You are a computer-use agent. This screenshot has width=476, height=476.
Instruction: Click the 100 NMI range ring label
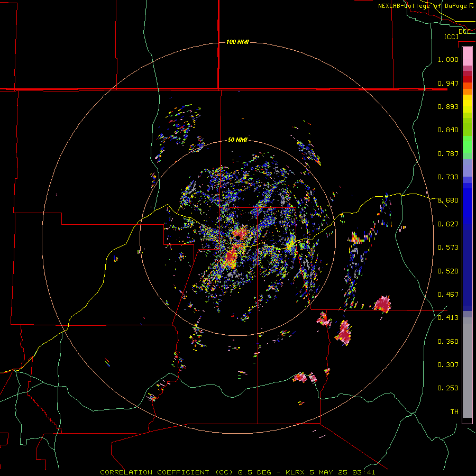pos(237,42)
